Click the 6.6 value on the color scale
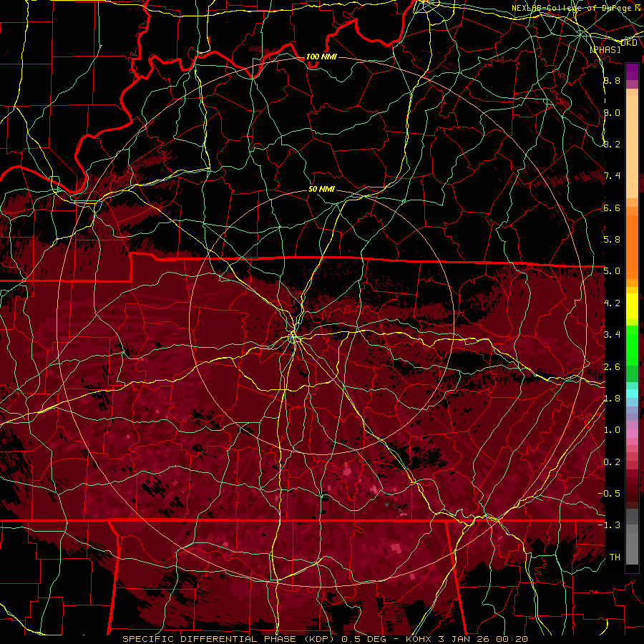The image size is (644, 644). (612, 208)
